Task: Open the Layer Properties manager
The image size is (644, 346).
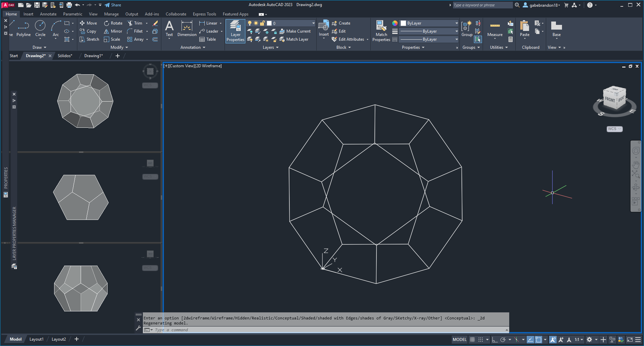Action: pos(235,31)
